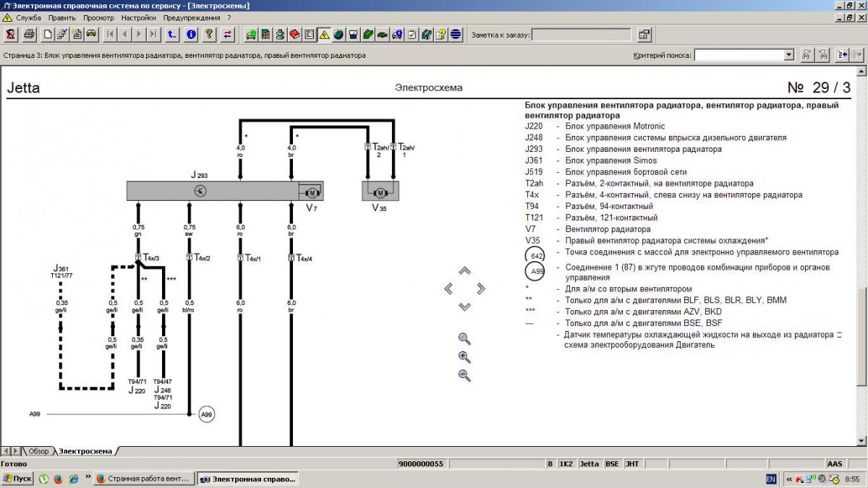
Task: Click the red book toolbar icon
Action: pyautogui.click(x=294, y=34)
